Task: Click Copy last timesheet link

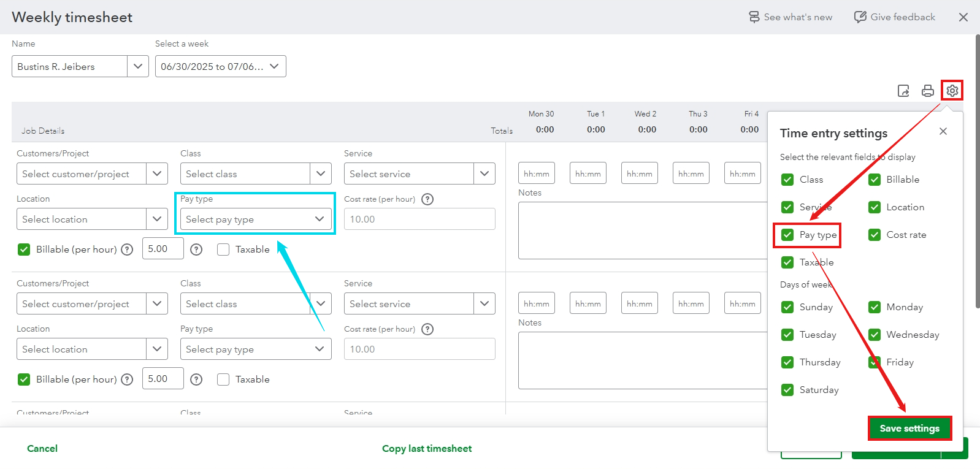Action: (x=427, y=449)
